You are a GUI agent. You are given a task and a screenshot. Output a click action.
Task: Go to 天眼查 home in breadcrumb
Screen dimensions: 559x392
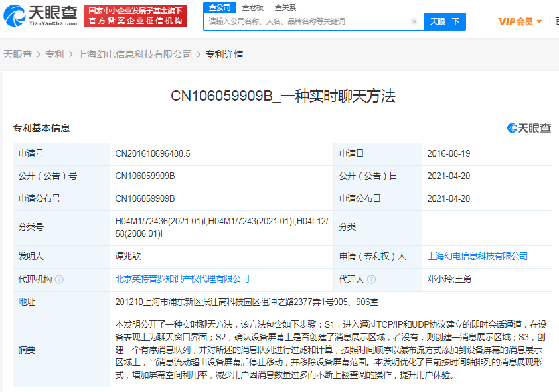coord(17,54)
